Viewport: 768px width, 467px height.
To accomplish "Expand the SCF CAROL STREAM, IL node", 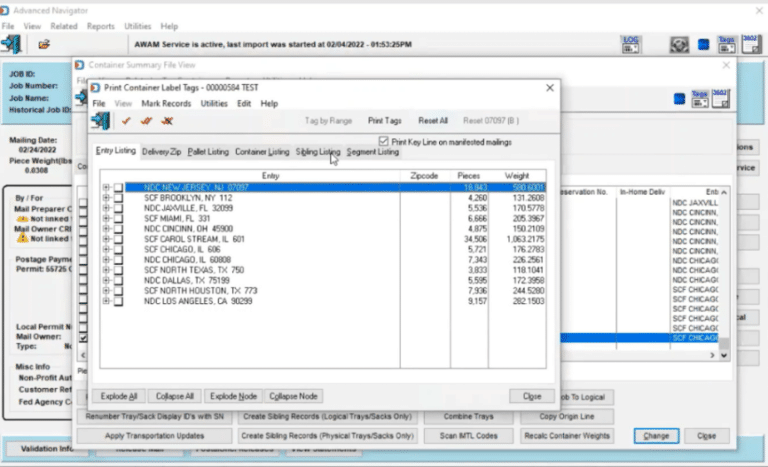I will click(106, 239).
